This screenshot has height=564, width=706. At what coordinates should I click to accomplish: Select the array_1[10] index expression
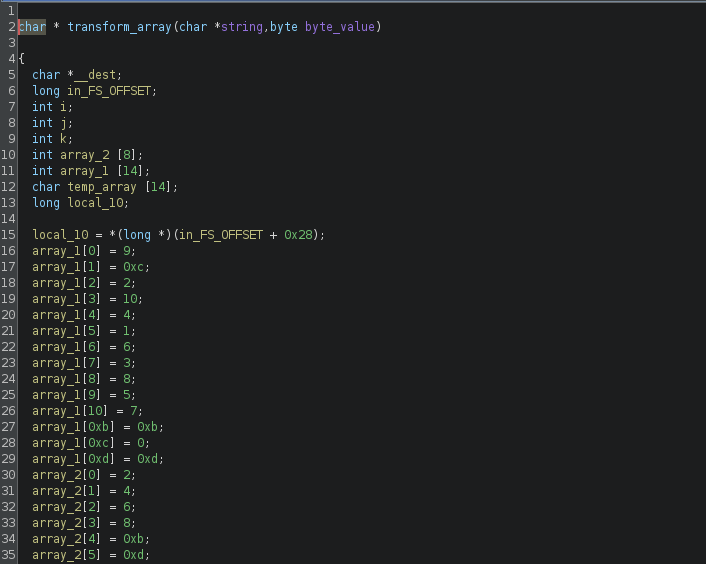70,411
